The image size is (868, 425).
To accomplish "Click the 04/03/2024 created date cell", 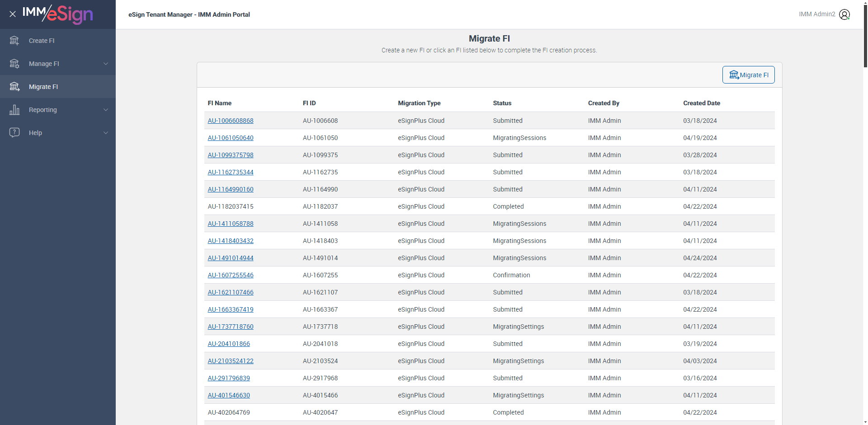I will coord(700,361).
